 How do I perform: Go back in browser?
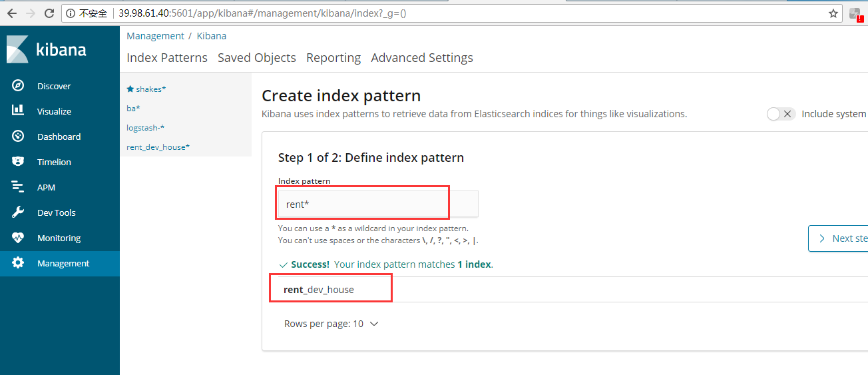[x=11, y=13]
